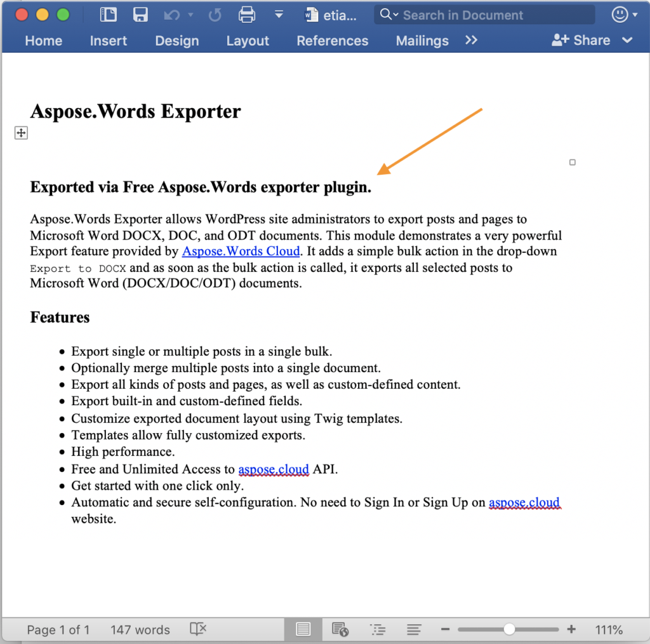Image resolution: width=650 pixels, height=644 pixels.
Task: Click the 'High performance.' bullet item
Action: point(123,452)
